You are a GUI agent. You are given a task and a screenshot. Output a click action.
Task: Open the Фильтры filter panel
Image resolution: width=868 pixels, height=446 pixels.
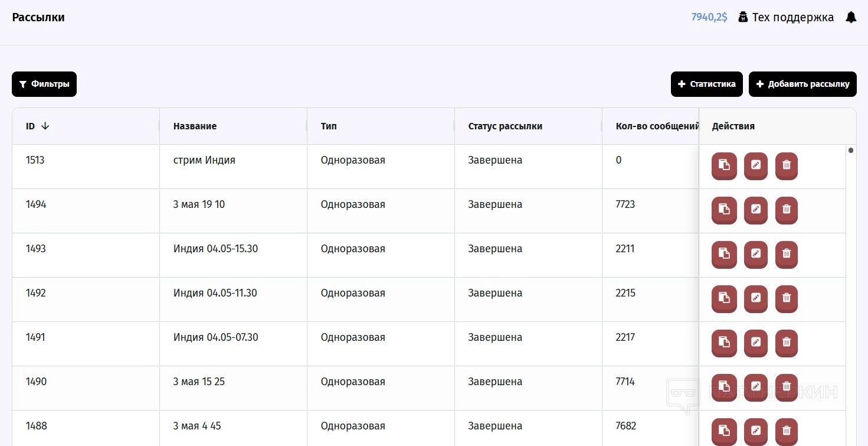click(44, 84)
